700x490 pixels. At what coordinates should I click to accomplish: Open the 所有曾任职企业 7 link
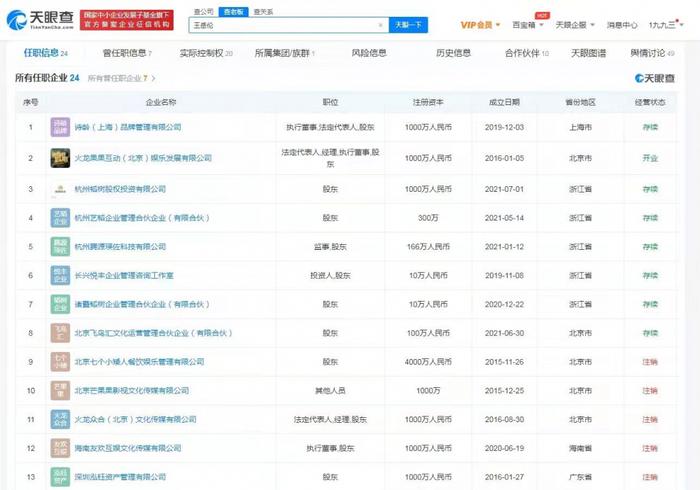(121, 78)
